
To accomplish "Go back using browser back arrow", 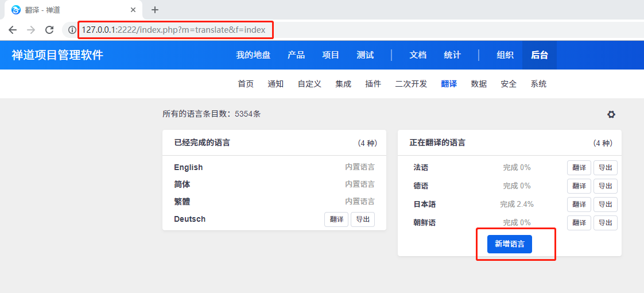I will point(13,30).
